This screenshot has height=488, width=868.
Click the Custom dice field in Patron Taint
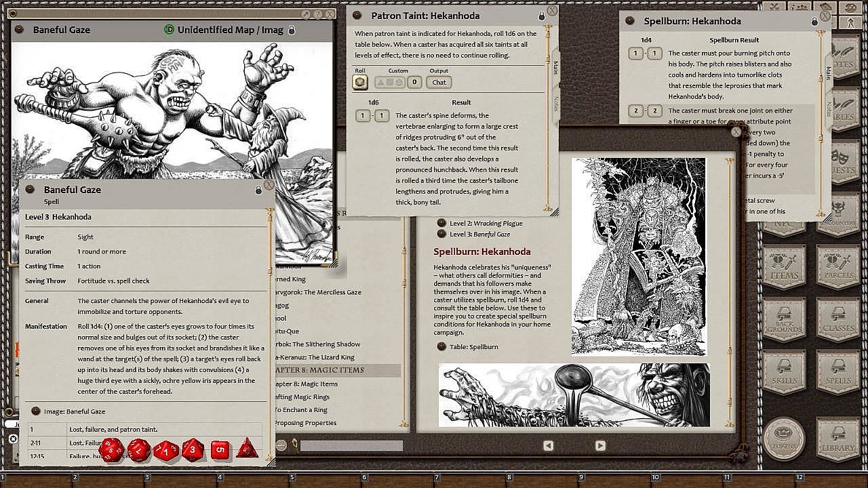[391, 82]
